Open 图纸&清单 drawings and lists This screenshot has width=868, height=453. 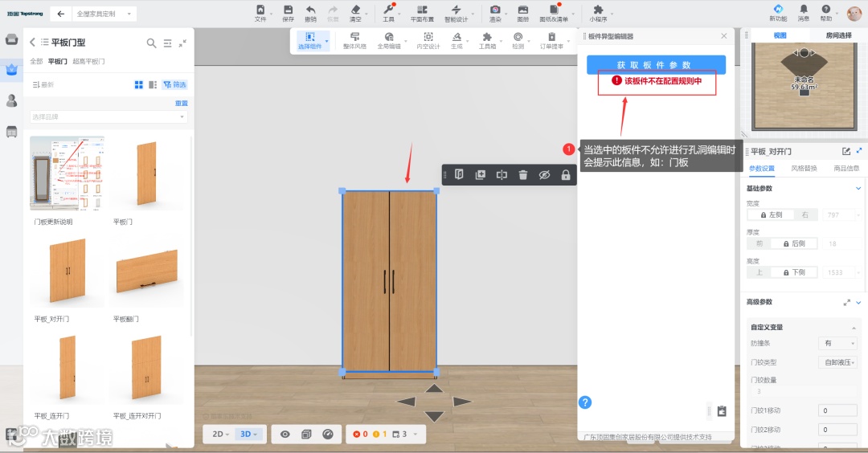[554, 13]
